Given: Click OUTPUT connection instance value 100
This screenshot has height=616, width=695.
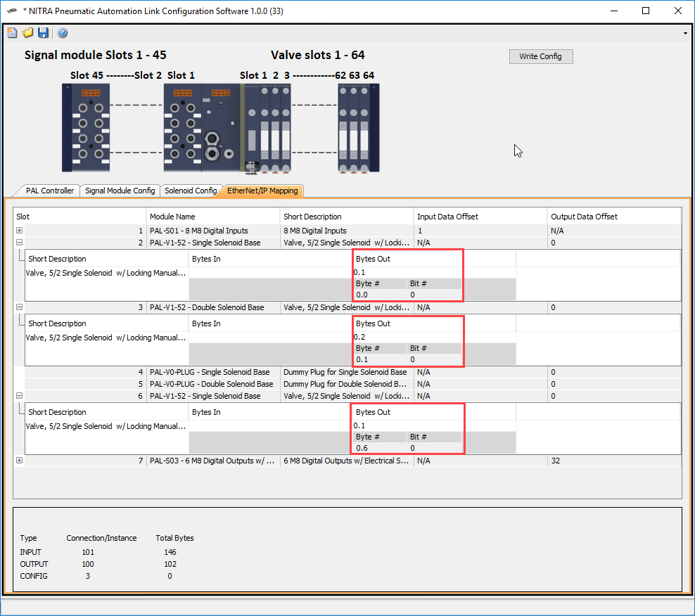Looking at the screenshot, I should coord(88,564).
